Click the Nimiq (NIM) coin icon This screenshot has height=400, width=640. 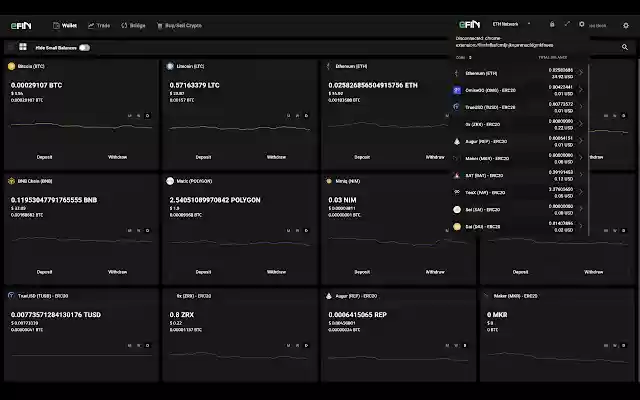coord(329,181)
